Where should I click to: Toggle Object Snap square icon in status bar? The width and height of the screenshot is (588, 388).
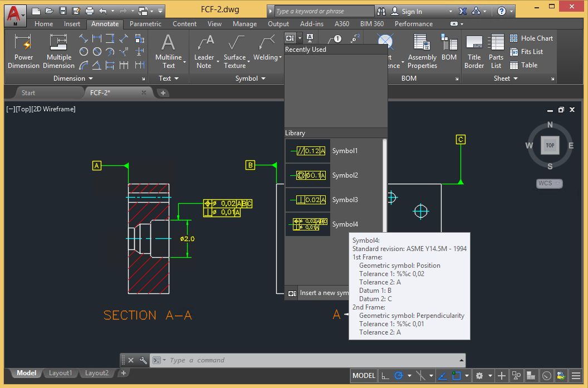(x=456, y=375)
